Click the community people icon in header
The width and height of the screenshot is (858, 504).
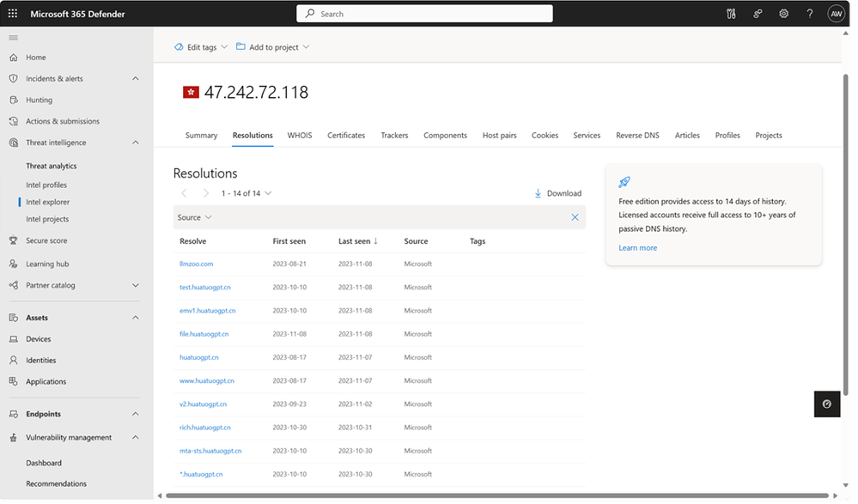(x=758, y=14)
